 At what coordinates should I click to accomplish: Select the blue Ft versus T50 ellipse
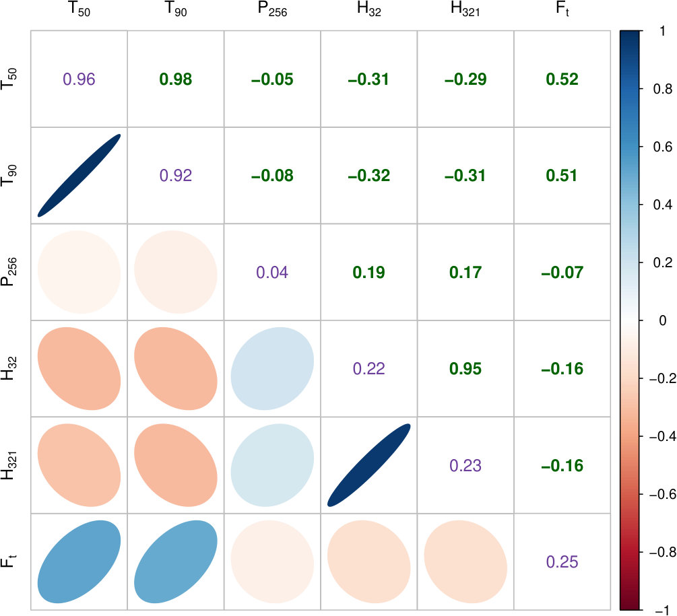click(79, 561)
